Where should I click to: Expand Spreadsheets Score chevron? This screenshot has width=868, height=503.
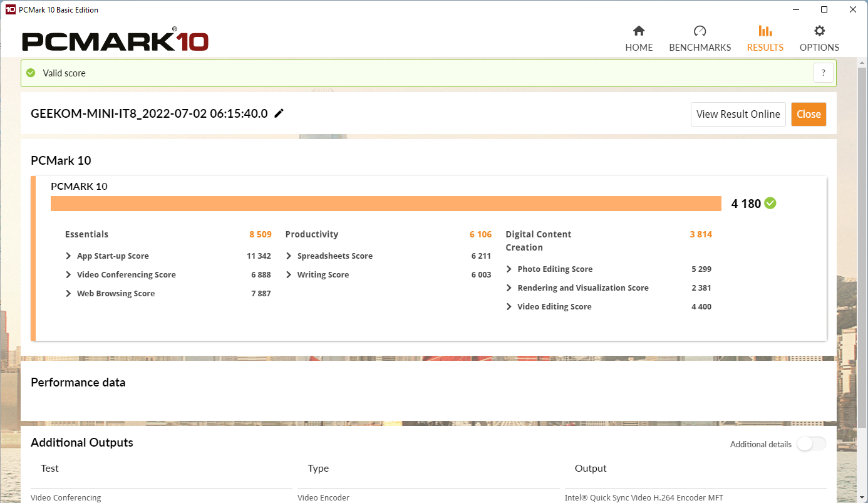click(x=289, y=256)
